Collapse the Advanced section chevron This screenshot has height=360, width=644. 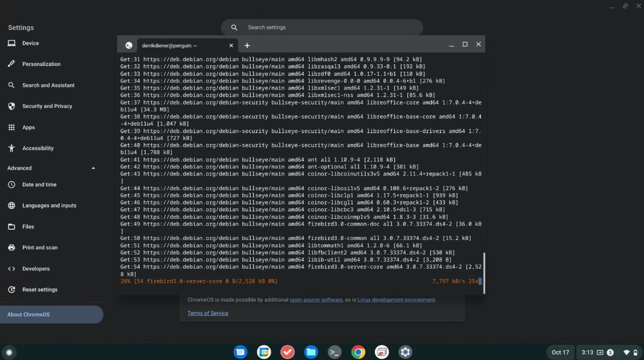pos(93,168)
